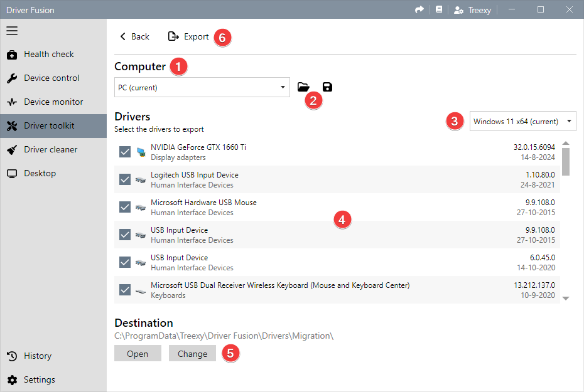This screenshot has width=584, height=392.
Task: Click the open folder icon beside computer dropdown
Action: coord(303,87)
